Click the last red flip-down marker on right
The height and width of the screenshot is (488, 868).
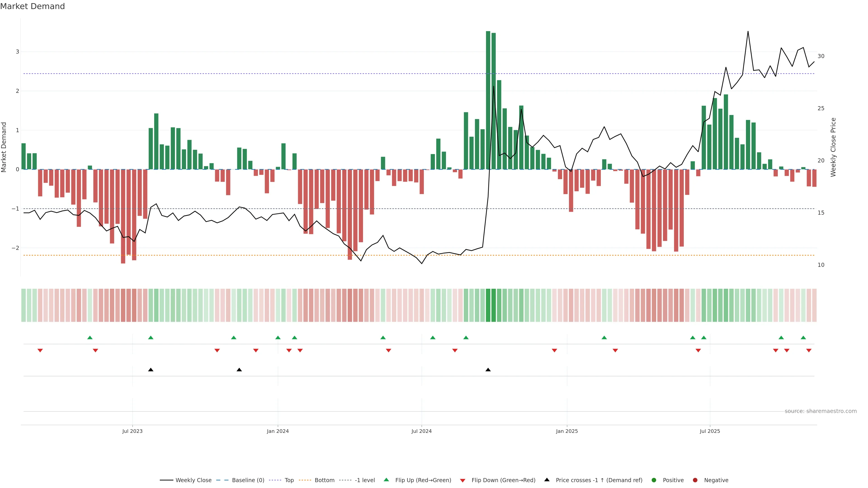(x=809, y=351)
